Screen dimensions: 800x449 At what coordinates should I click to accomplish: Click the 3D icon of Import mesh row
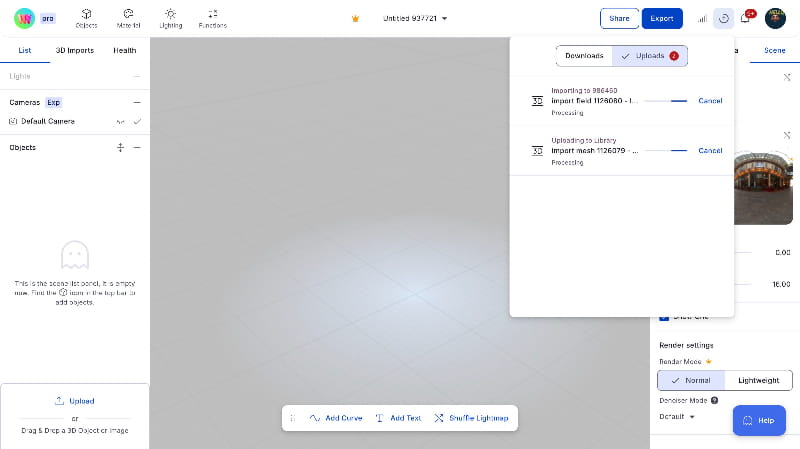[537, 151]
